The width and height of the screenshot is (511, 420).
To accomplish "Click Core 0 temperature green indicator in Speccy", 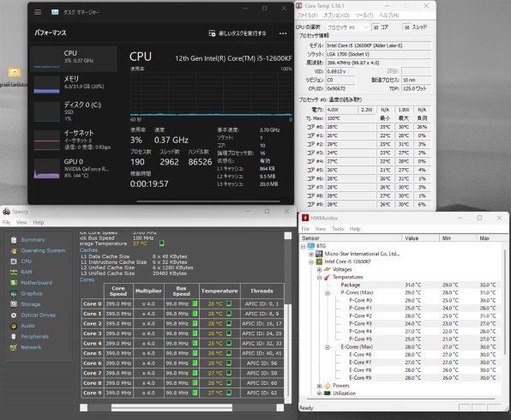I will click(x=229, y=303).
